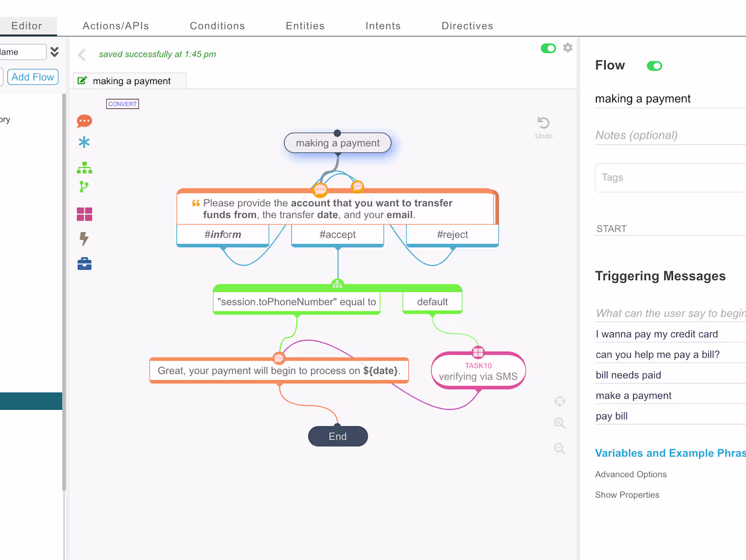Zoom in on the flow canvas

(x=559, y=423)
